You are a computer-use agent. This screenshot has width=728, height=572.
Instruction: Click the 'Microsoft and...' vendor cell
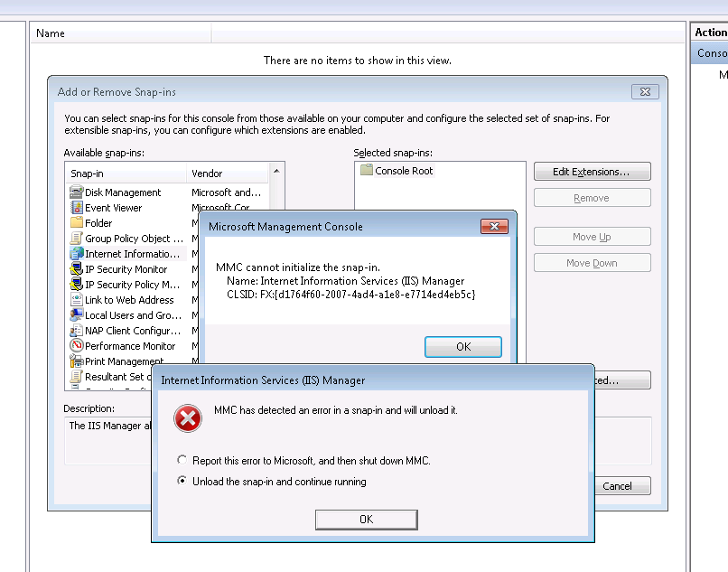point(227,192)
